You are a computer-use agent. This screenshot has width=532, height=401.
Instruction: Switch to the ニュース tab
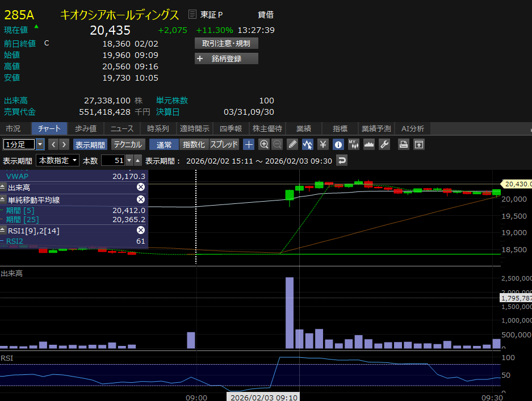pyautogui.click(x=122, y=128)
